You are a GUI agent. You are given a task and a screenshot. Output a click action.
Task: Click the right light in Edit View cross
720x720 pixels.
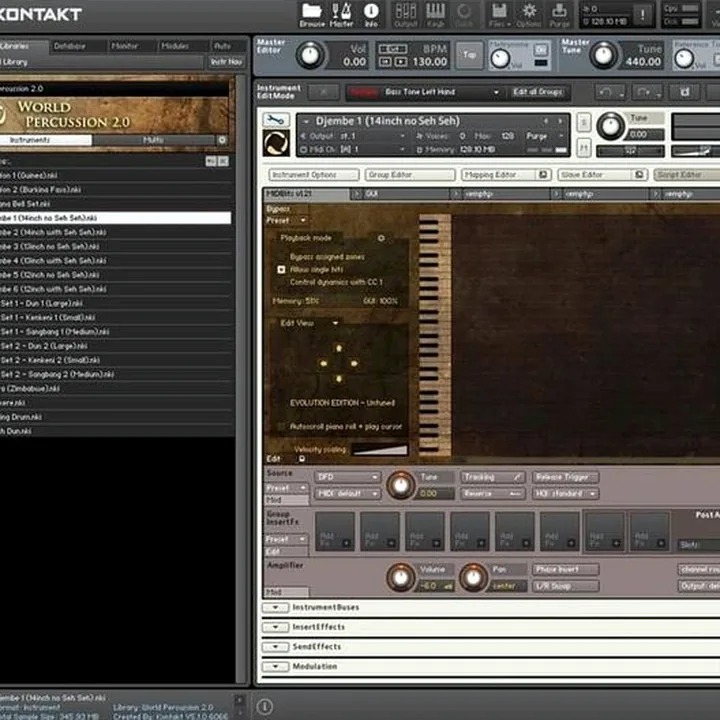(354, 363)
